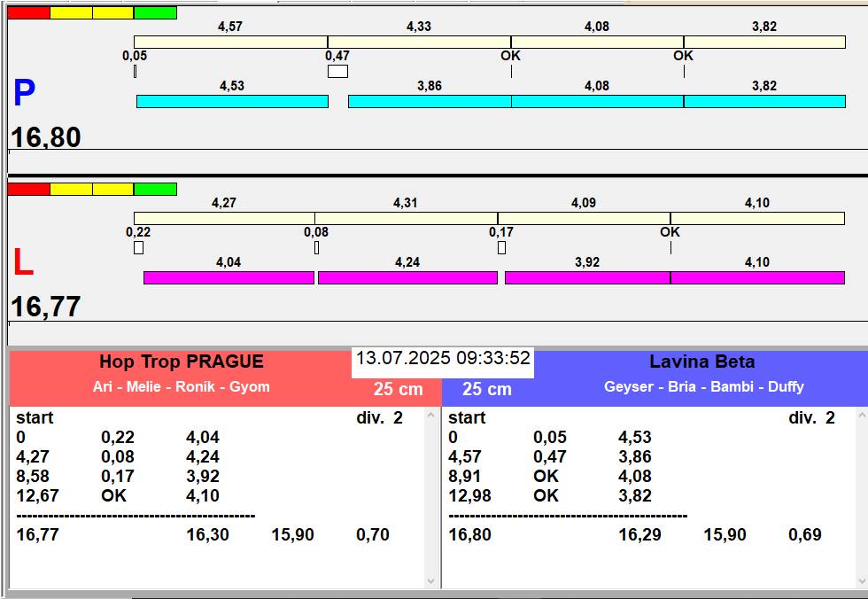Click the 0,70 value in Hop Trop summary row
868x599 pixels.
(x=373, y=535)
